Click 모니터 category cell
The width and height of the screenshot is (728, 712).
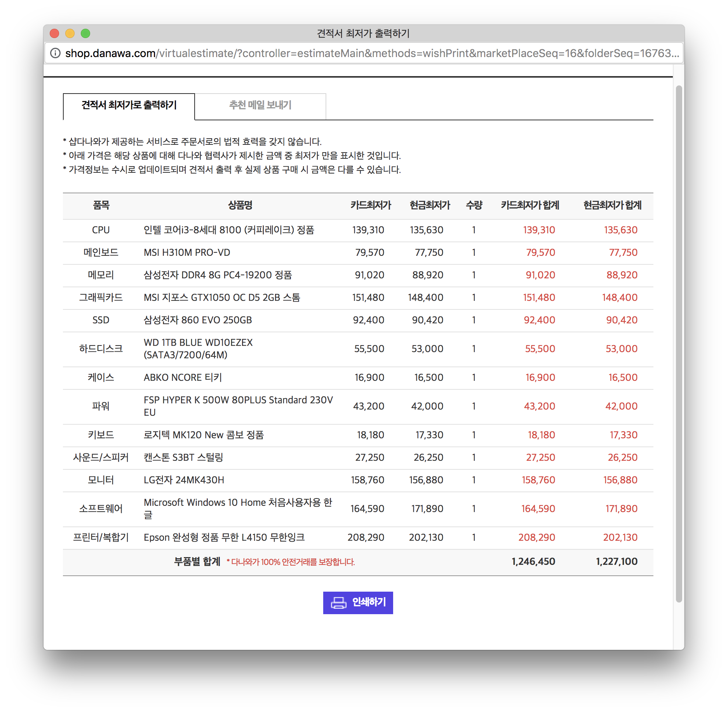(101, 480)
